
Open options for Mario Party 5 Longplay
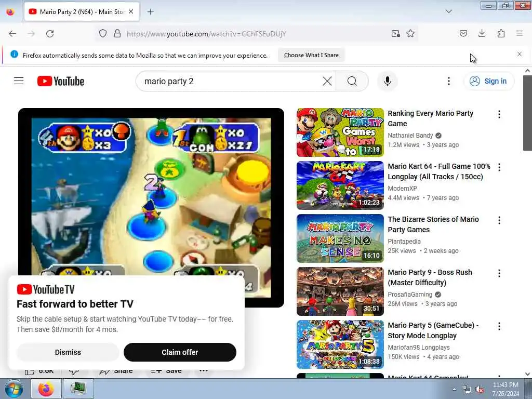[499, 326]
